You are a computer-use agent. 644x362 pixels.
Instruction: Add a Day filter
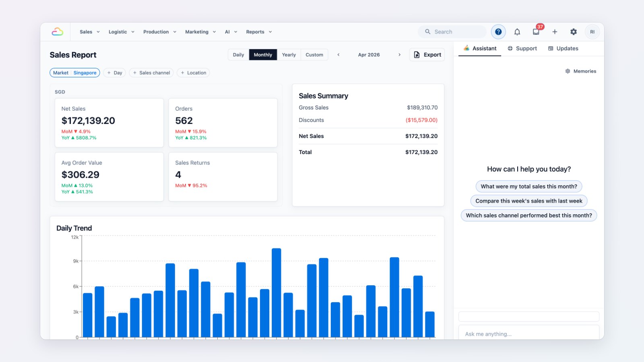[x=115, y=73]
